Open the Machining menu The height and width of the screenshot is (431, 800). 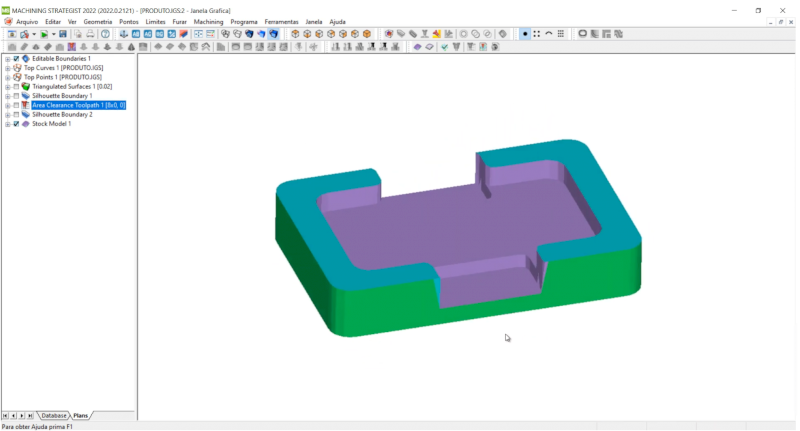point(208,21)
